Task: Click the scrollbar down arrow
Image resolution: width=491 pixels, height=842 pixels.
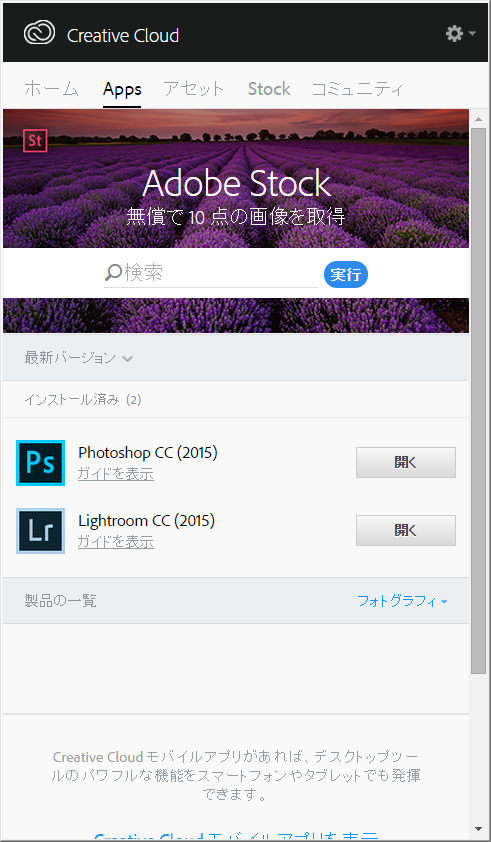Action: click(479, 830)
